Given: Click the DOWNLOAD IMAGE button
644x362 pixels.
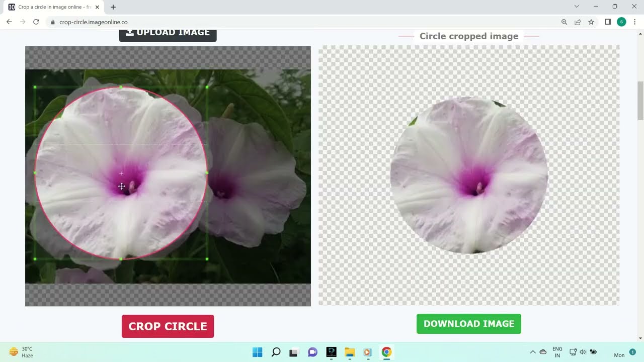Looking at the screenshot, I should point(469,324).
